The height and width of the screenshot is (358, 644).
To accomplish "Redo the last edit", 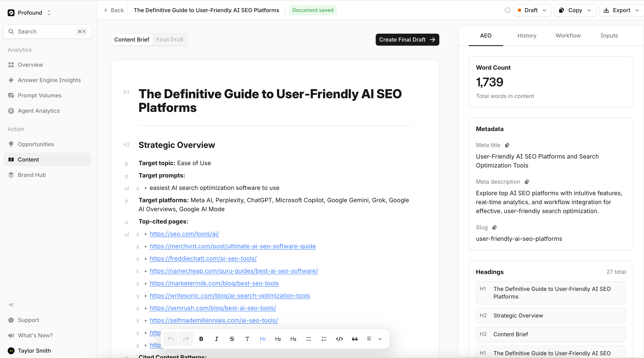I will [186, 339].
